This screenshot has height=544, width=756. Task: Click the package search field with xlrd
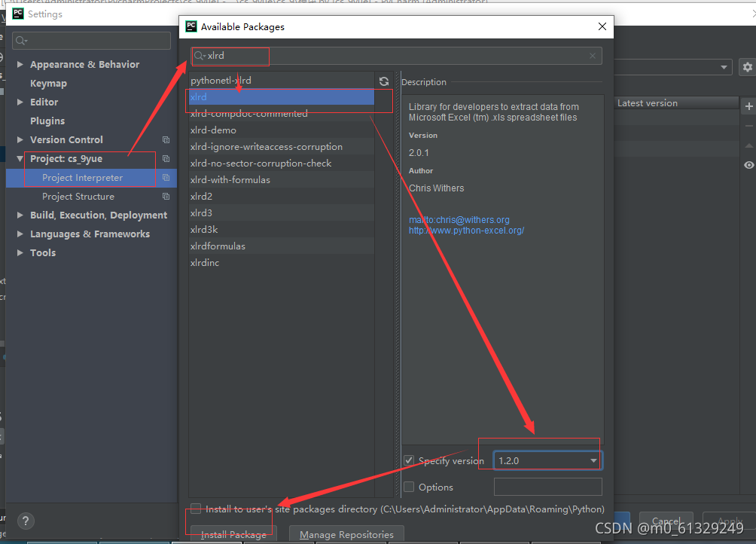pyautogui.click(x=396, y=56)
